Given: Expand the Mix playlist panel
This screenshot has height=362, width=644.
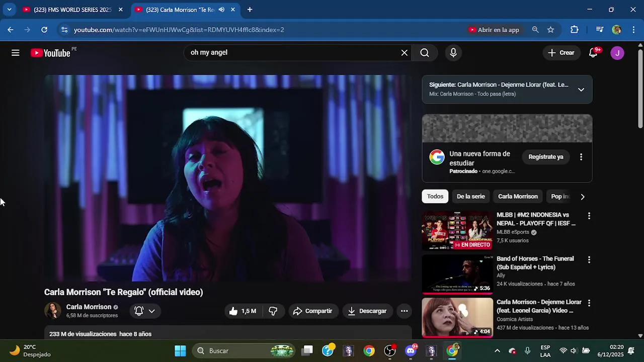Looking at the screenshot, I should 581,89.
